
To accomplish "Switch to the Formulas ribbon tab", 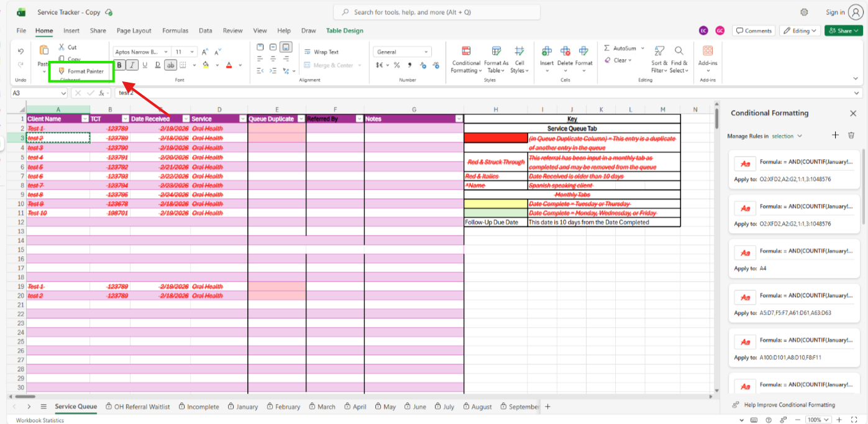I will (x=175, y=30).
